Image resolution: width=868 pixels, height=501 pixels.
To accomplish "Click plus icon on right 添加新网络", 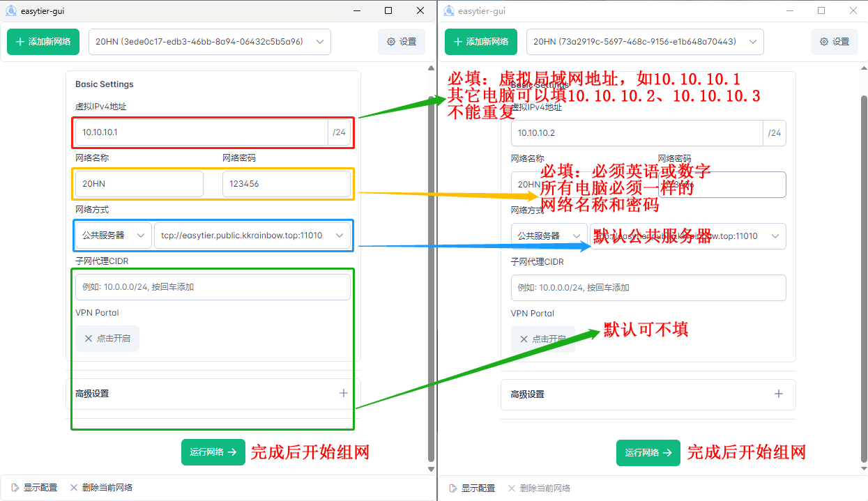I will pyautogui.click(x=458, y=42).
